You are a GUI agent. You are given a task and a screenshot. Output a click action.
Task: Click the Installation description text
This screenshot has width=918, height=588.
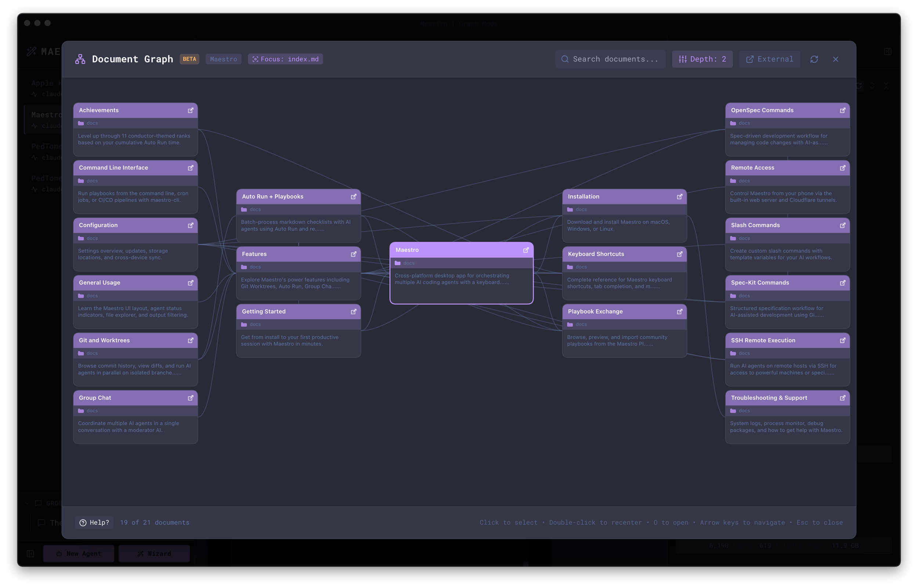618,226
